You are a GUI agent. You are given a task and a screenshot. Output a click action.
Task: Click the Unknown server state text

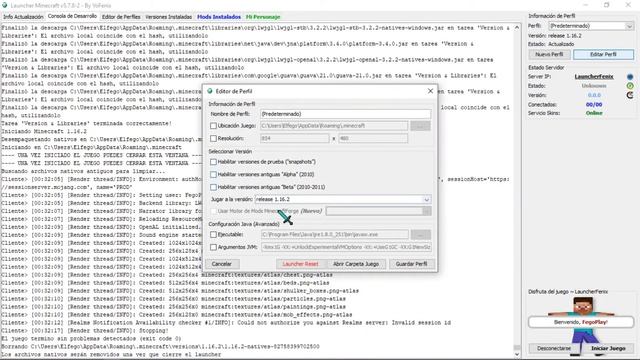594,86
